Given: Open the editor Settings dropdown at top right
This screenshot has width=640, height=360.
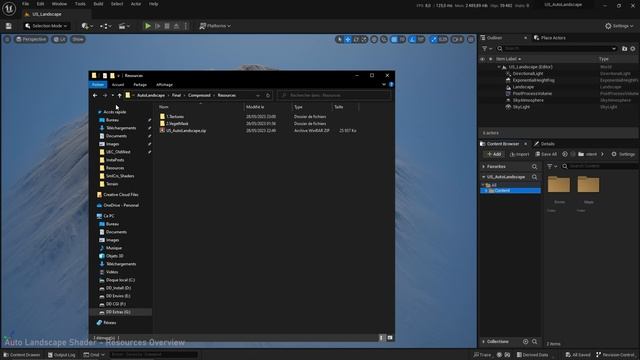Looking at the screenshot, I should click(619, 26).
